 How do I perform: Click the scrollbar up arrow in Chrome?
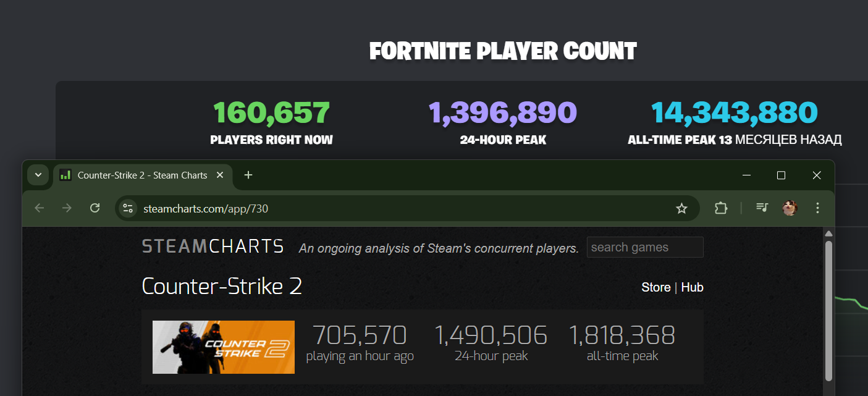click(x=829, y=234)
